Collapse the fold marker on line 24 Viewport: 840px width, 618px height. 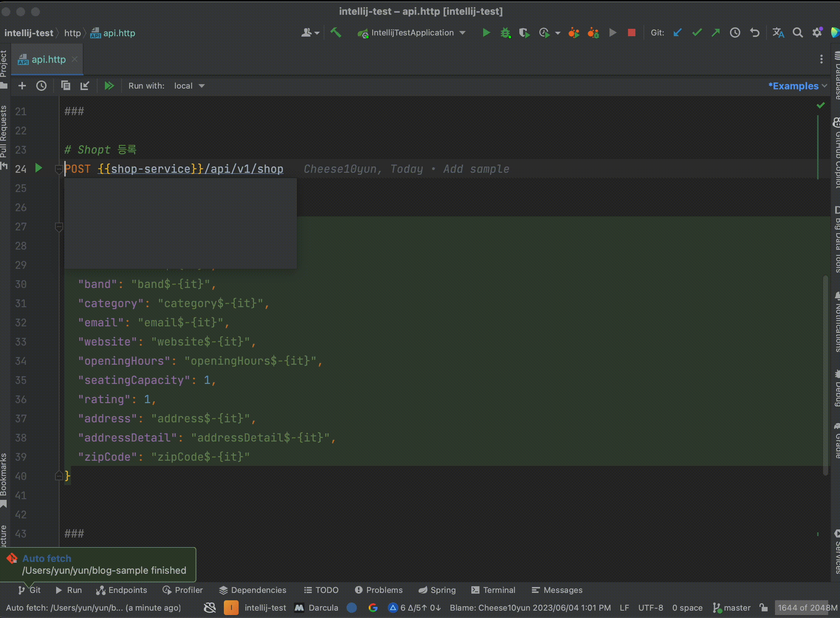(x=59, y=169)
